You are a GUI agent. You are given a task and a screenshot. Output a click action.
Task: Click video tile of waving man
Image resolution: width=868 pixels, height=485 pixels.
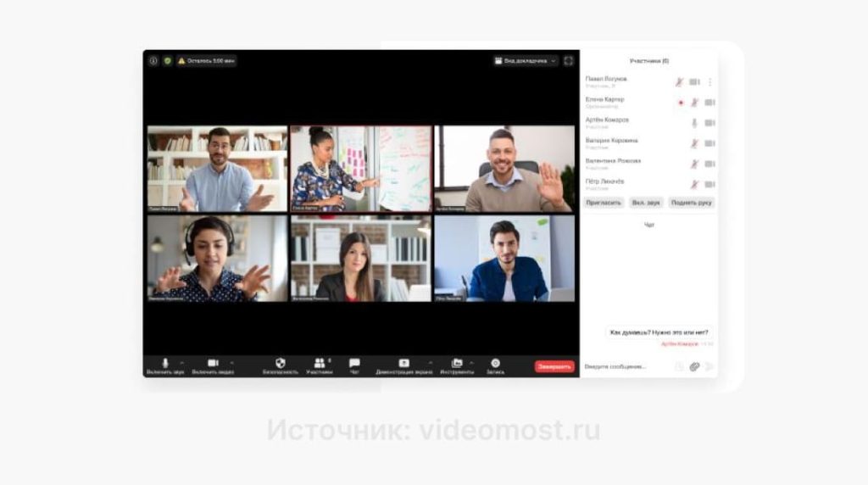(504, 169)
